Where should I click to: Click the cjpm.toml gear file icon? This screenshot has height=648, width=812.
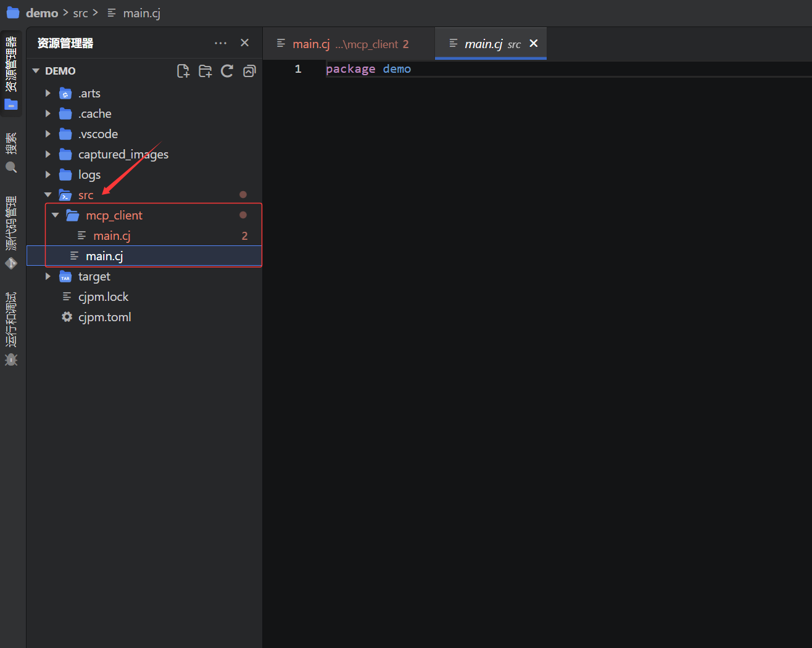click(x=67, y=317)
